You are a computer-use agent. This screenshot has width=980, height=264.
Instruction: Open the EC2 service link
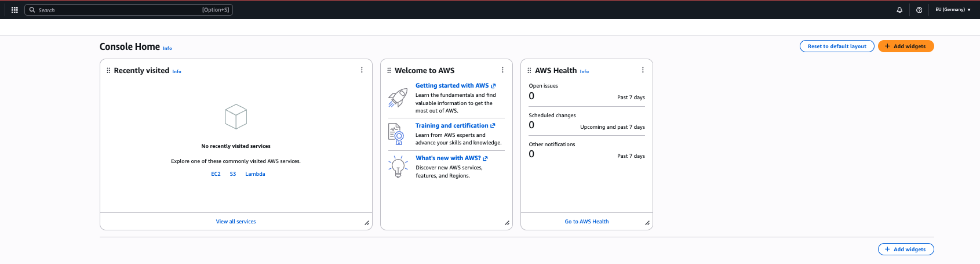coord(216,174)
